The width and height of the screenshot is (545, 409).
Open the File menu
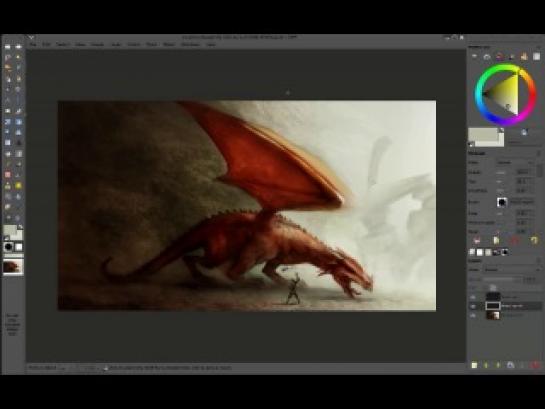pos(33,45)
